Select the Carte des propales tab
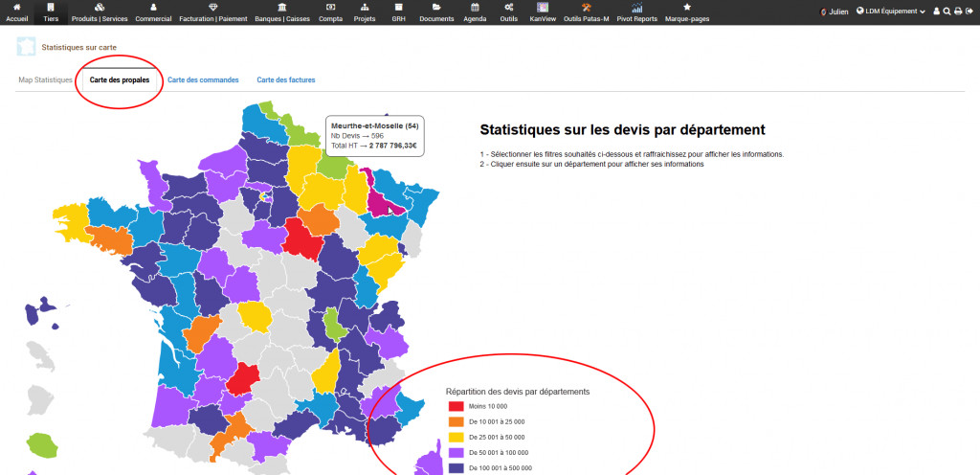Viewport: 980px width, 475px height. 120,80
